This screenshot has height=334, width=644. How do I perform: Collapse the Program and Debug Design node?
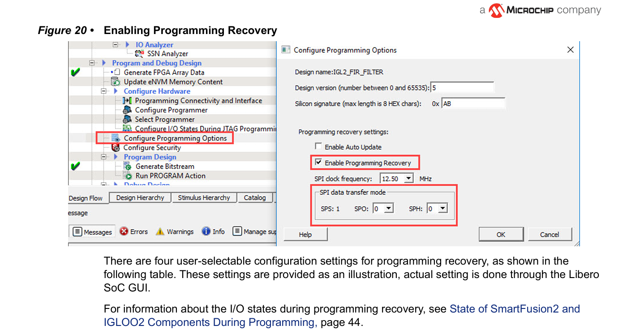[x=92, y=63]
